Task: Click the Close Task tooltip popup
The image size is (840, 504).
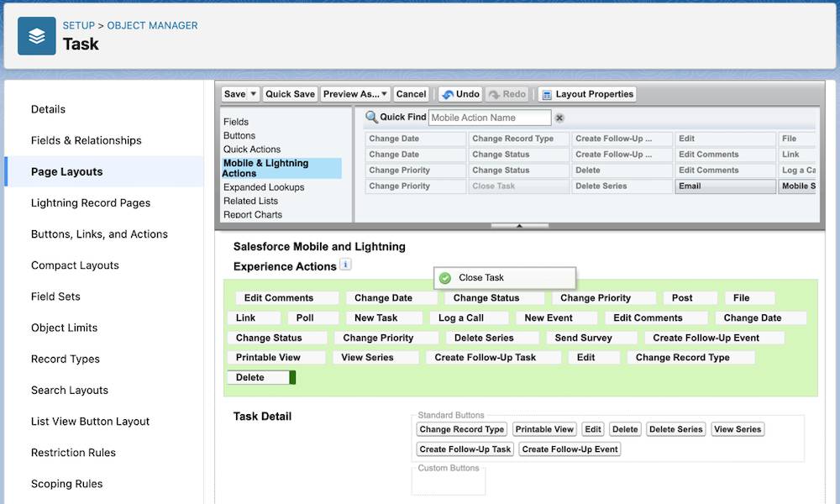Action: (505, 277)
